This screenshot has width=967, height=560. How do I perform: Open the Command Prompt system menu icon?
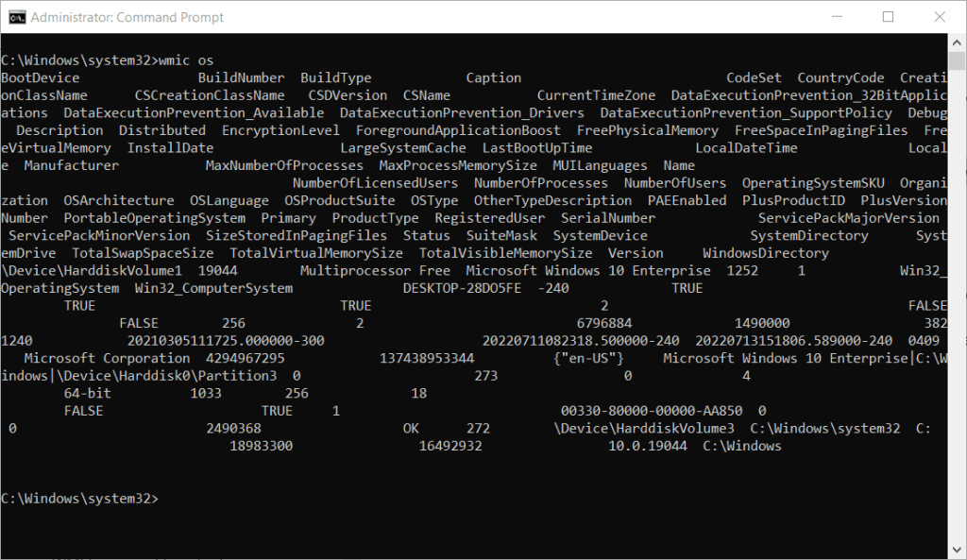(17, 17)
